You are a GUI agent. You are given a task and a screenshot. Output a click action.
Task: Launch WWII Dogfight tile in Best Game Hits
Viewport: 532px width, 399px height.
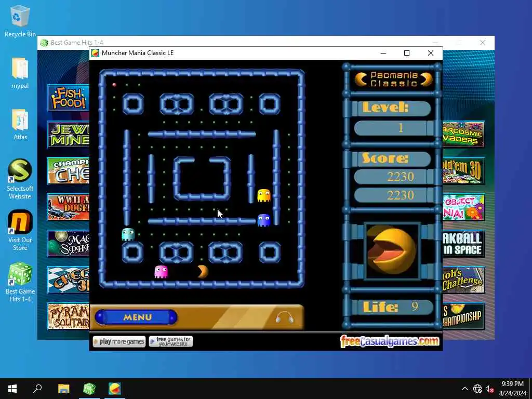coord(68,207)
